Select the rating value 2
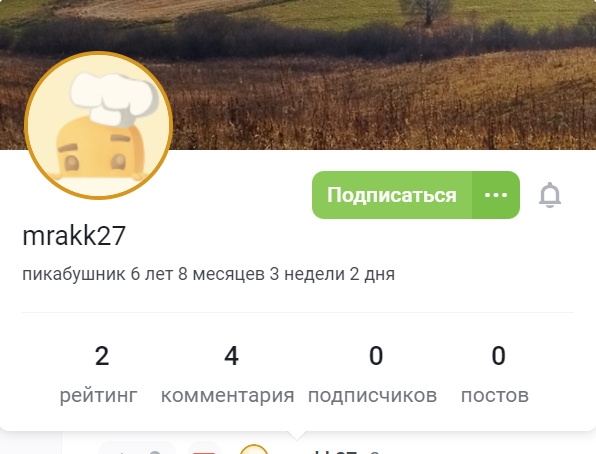The image size is (596, 454). [x=102, y=356]
